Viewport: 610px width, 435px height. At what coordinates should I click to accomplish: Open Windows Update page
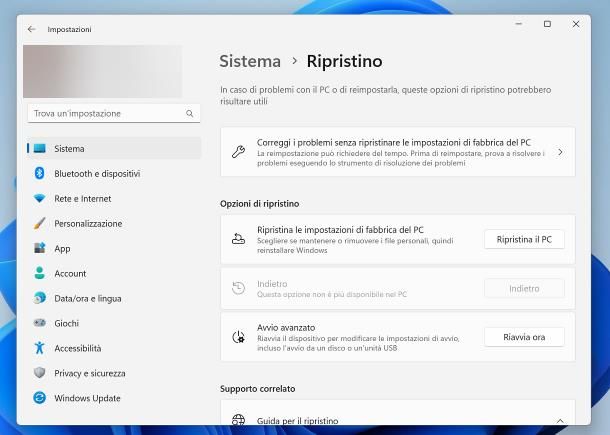114,398
